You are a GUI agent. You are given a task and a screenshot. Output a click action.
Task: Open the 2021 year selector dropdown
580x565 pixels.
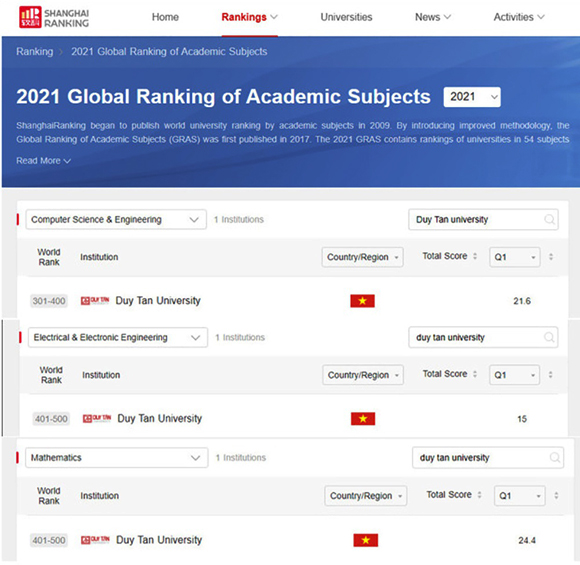tap(472, 97)
